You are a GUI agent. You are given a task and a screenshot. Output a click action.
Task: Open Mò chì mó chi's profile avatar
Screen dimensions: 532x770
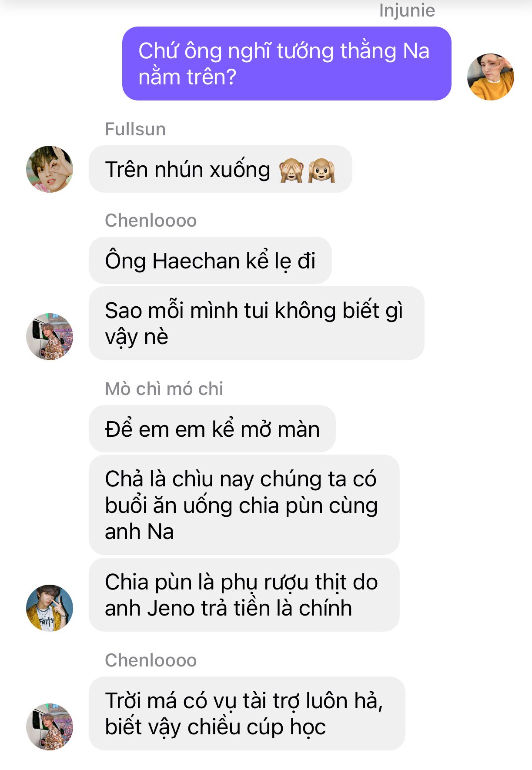(x=50, y=608)
